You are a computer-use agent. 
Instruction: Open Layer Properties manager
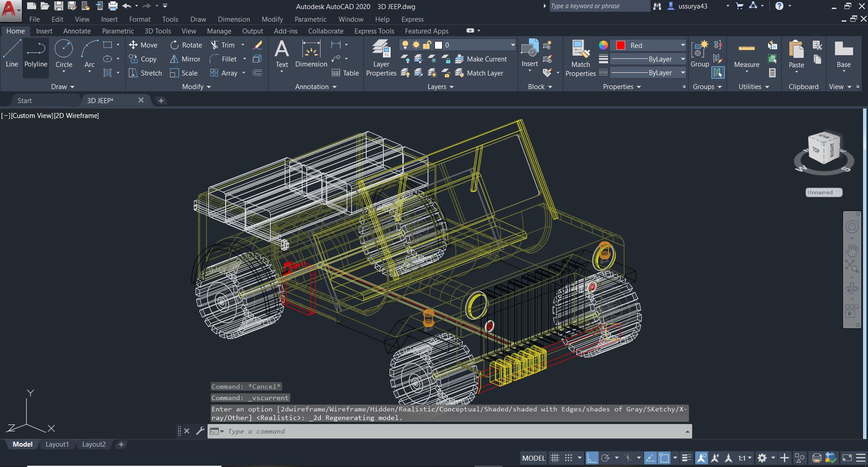pyautogui.click(x=381, y=58)
